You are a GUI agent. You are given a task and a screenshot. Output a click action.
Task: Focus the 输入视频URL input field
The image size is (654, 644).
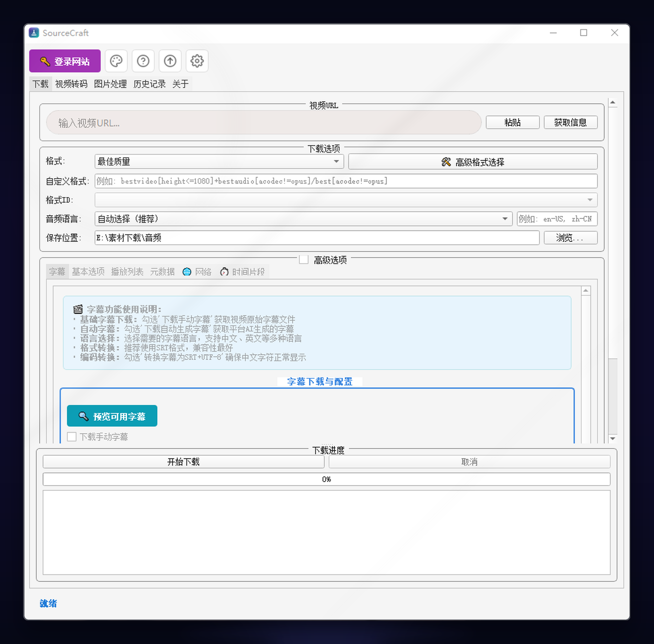click(x=264, y=122)
